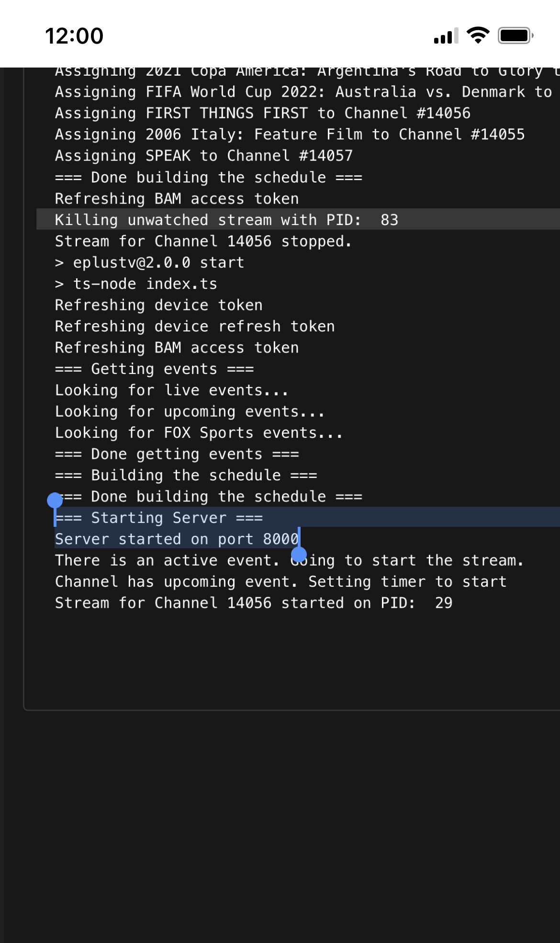This screenshot has width=560, height=943.
Task: Click the "Refreshing device refresh token" line
Action: [195, 327]
